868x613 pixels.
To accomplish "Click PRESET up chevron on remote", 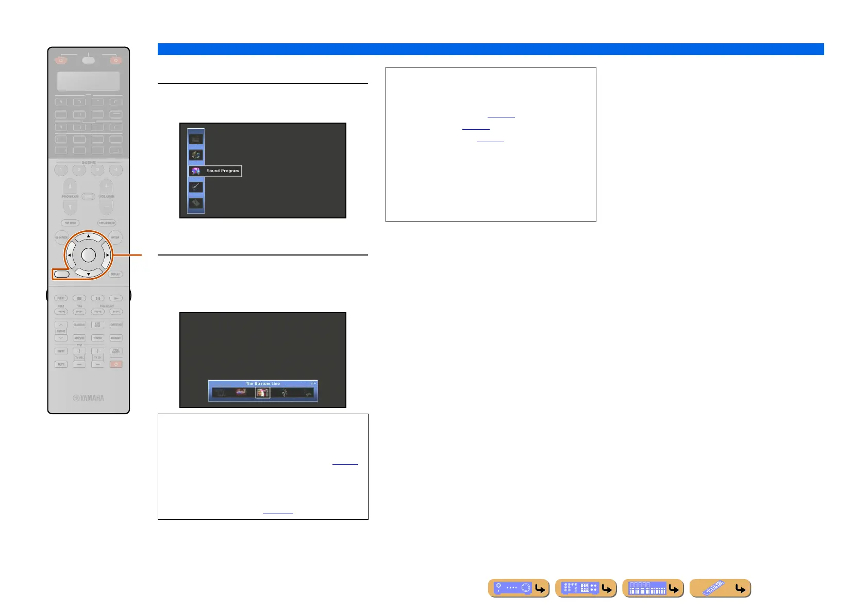I will point(61,325).
